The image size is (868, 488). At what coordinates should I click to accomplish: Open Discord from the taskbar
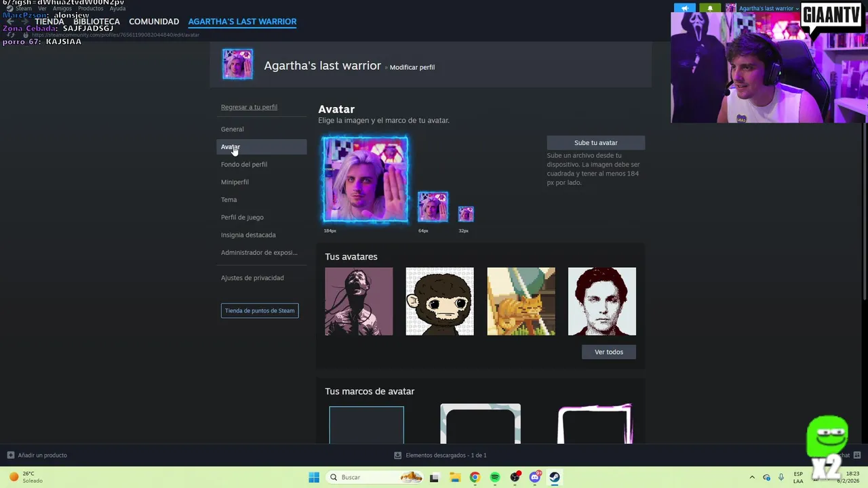535,477
